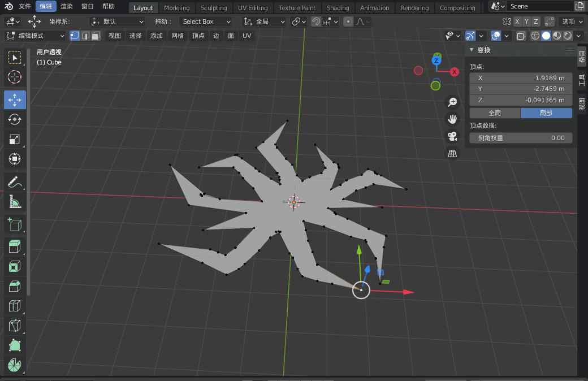Image resolution: width=588 pixels, height=381 pixels.
Task: Switch to solid shading
Action: point(546,36)
